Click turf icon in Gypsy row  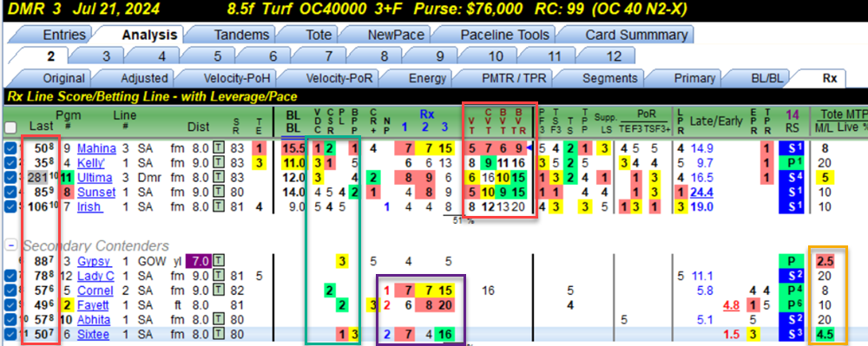pos(219,261)
